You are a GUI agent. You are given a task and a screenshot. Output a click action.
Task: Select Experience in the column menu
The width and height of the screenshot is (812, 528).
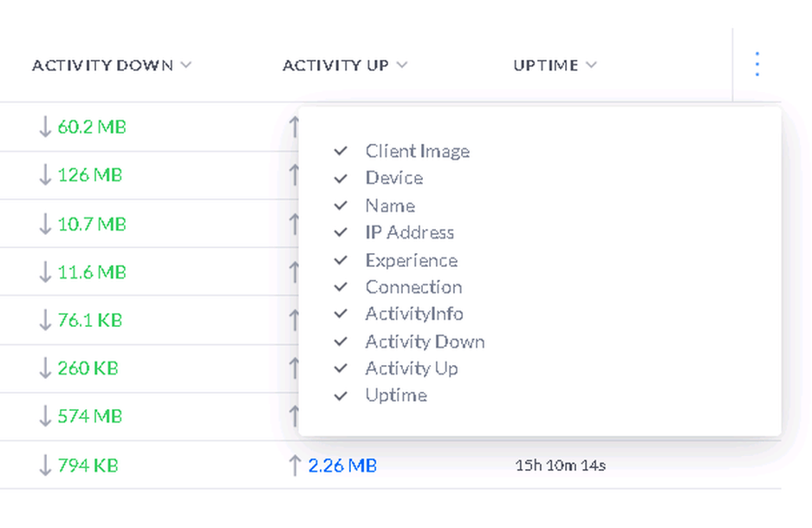(411, 260)
